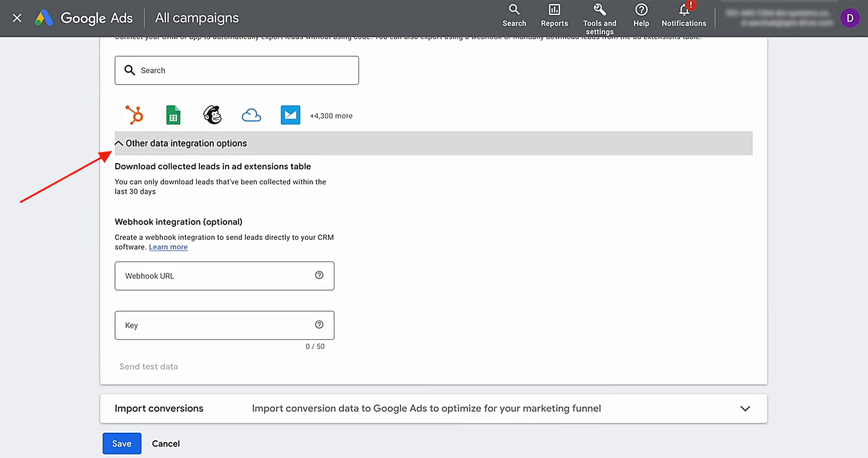Open the Help menu
The height and width of the screenshot is (458, 868).
641,16
